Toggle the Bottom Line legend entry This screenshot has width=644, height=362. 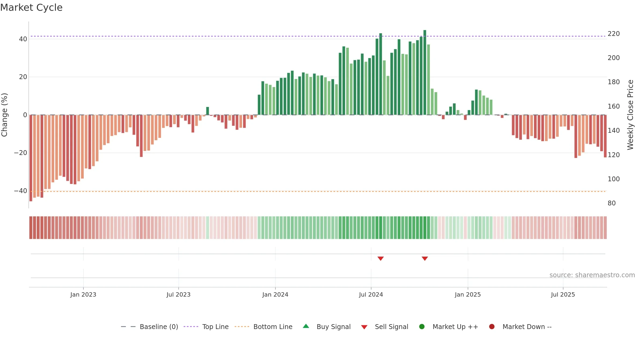[264, 327]
